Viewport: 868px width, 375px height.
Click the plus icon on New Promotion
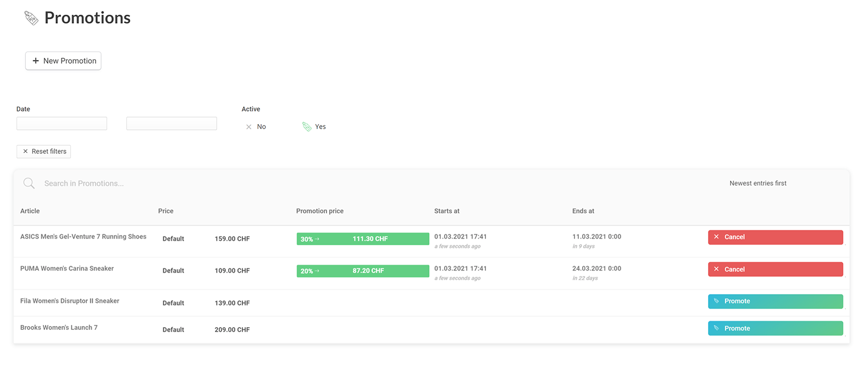36,60
